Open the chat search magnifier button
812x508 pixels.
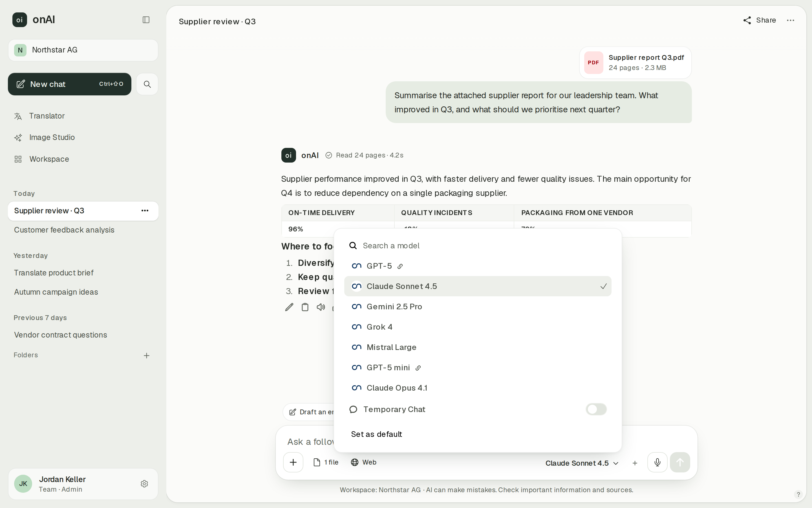coord(147,84)
